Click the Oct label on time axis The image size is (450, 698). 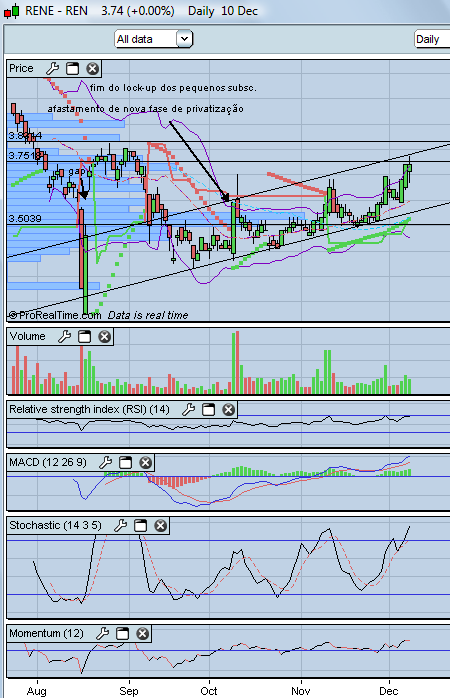[x=209, y=691]
